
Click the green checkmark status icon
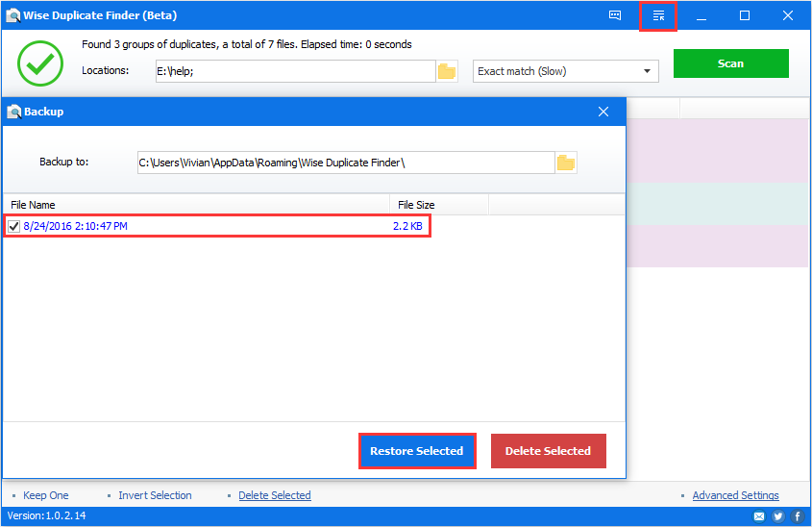40,63
